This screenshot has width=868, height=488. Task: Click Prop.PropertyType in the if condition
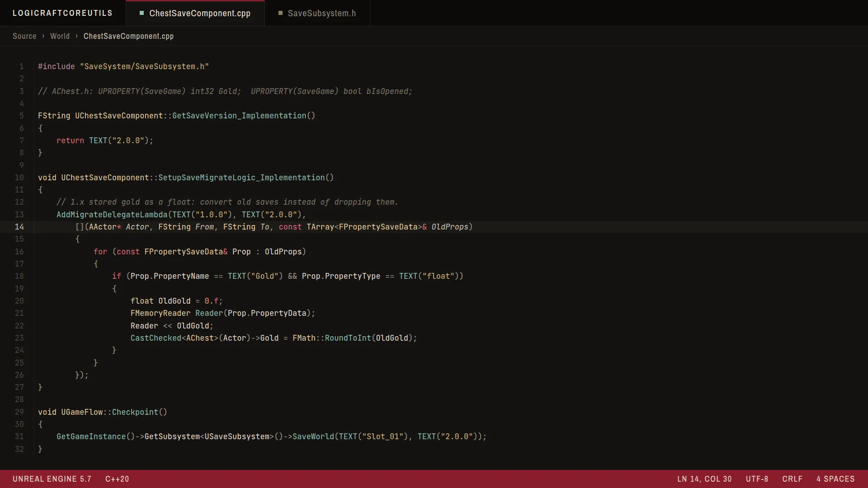coord(341,276)
